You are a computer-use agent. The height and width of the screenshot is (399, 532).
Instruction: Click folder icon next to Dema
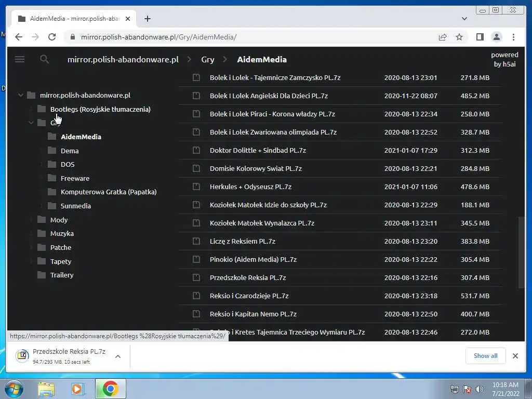52,150
